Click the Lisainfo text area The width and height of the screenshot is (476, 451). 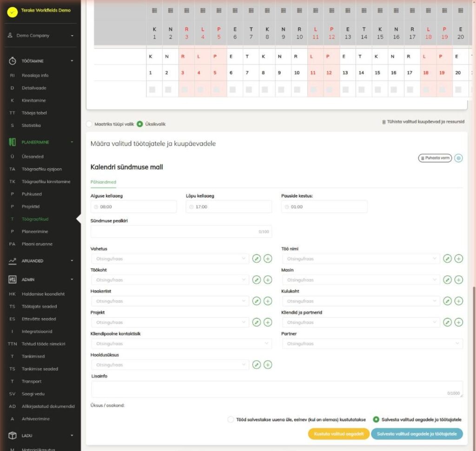coord(277,389)
